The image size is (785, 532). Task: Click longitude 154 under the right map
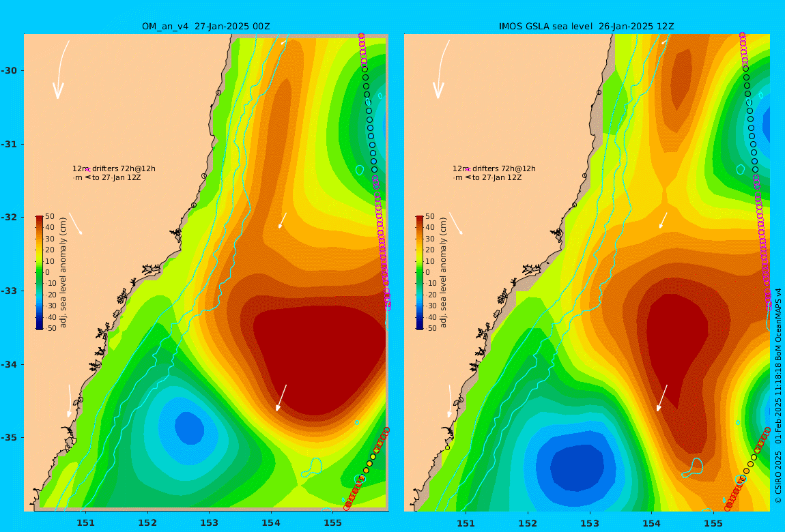tap(651, 523)
